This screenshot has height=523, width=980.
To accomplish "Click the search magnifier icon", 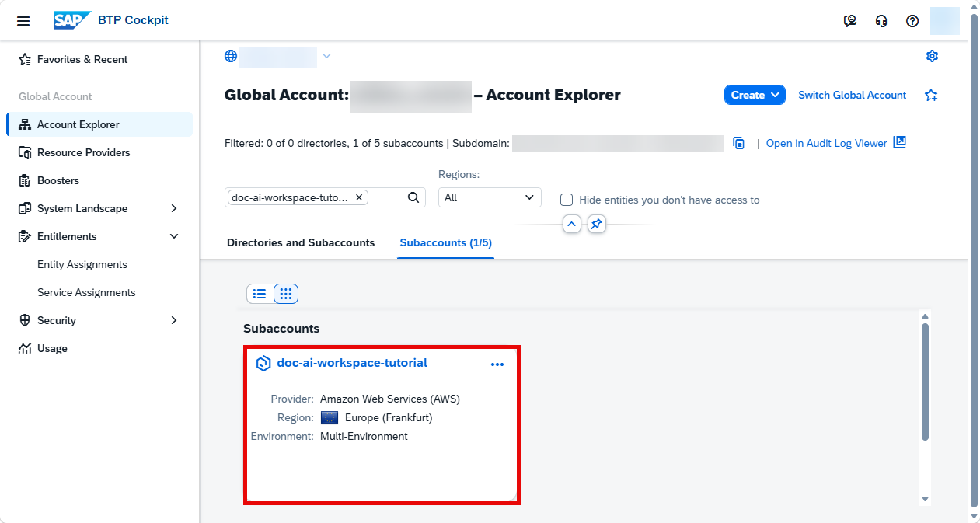I will (x=413, y=197).
